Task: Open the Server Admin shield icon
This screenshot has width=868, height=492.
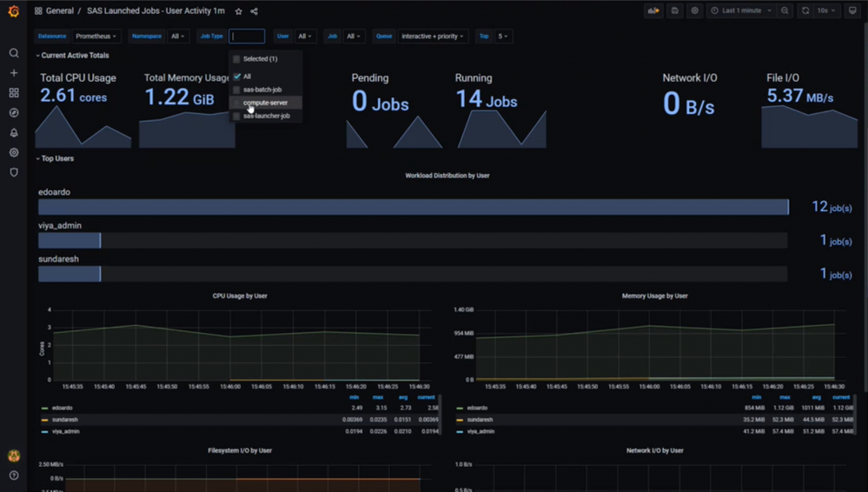Action: click(x=14, y=172)
